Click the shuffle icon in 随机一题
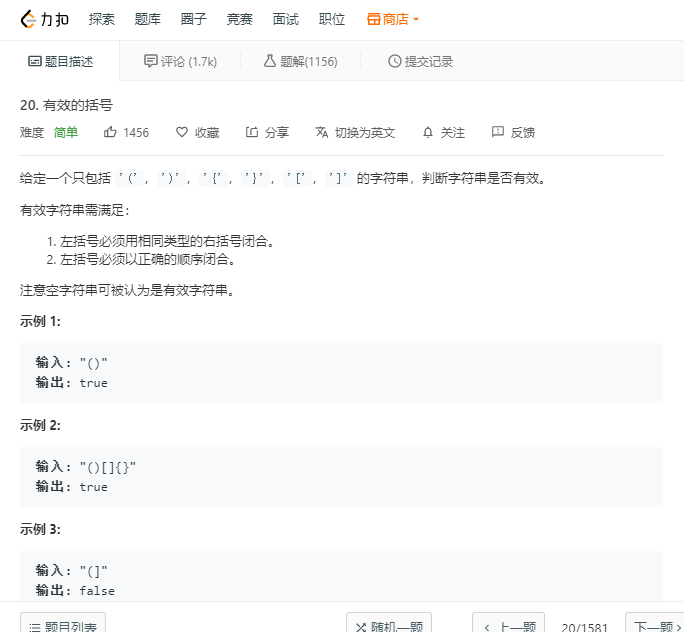 pos(360,627)
